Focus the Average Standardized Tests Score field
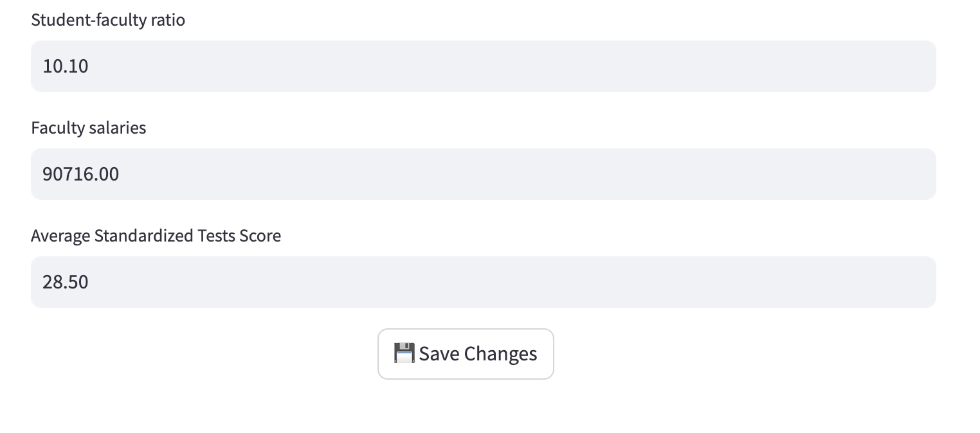Image resolution: width=980 pixels, height=433 pixels. (x=484, y=282)
